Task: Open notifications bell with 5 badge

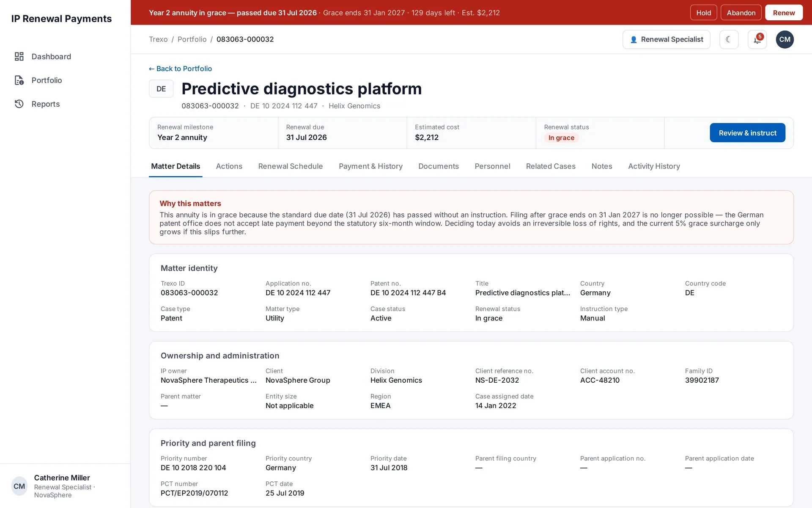Action: [757, 39]
